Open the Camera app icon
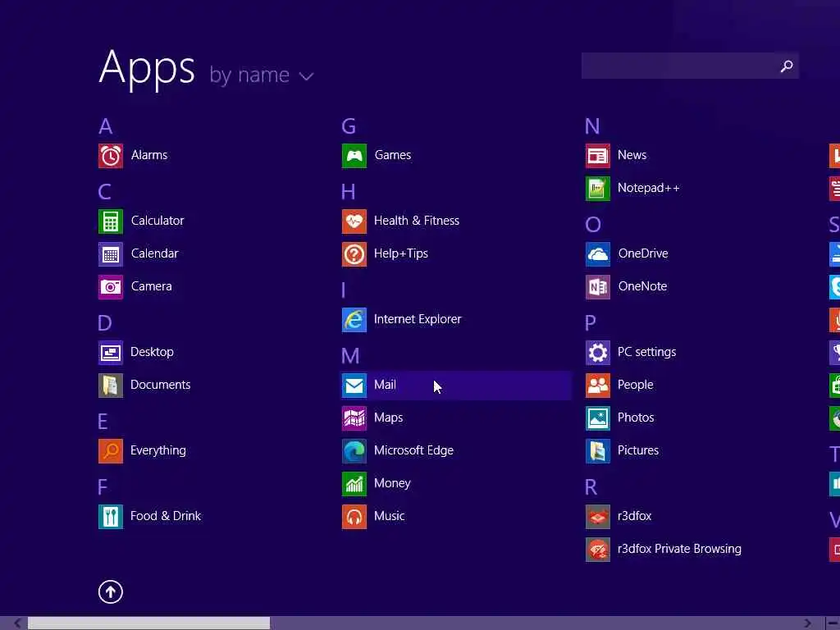 (x=111, y=287)
